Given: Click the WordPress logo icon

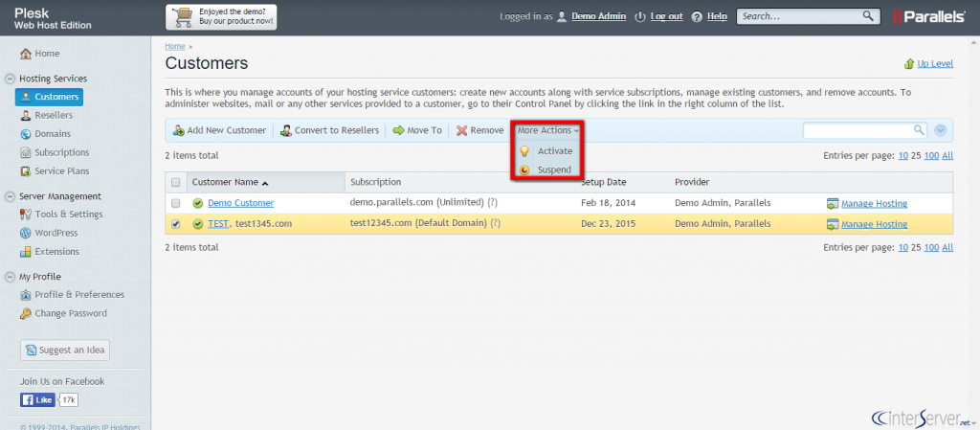Looking at the screenshot, I should click(x=26, y=233).
